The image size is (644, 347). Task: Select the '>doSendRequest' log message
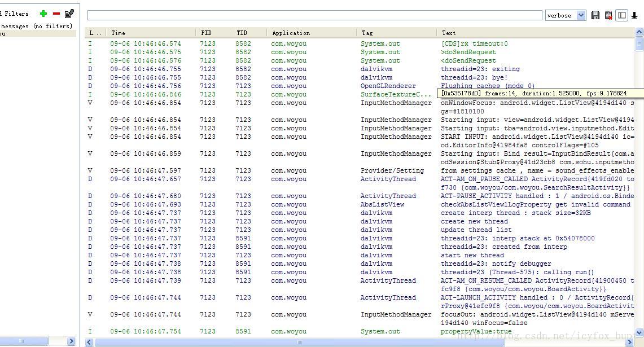point(468,52)
